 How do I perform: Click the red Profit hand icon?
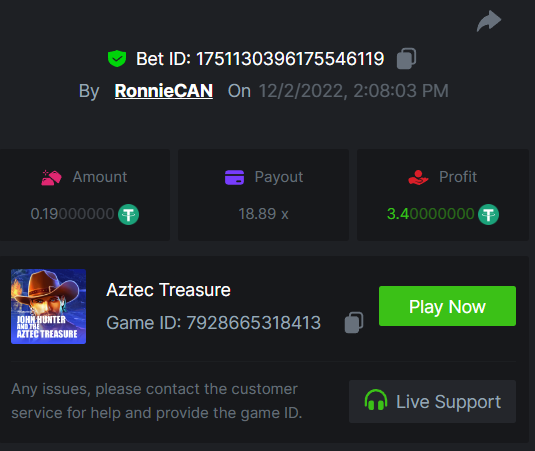[x=418, y=177]
